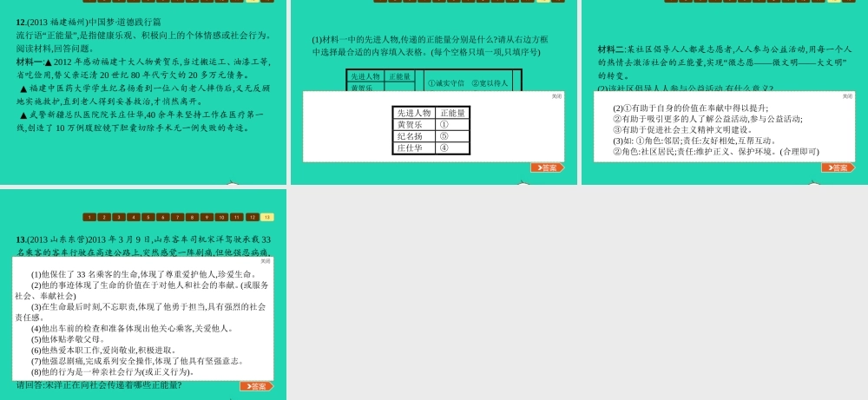Click answer line (4)他出车前的检查和准备
Screen dimensions: 868x400
point(132,328)
